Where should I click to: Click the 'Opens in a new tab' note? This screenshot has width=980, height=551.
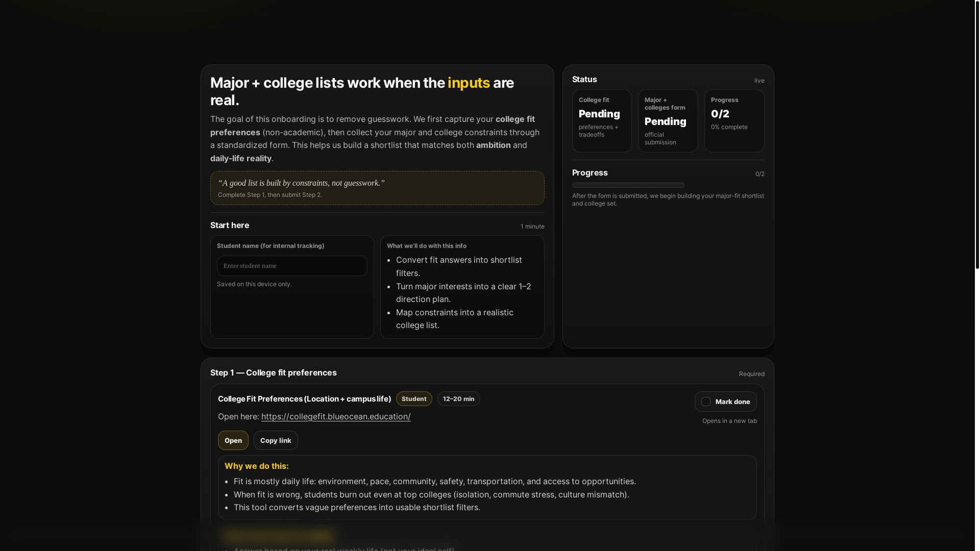pos(729,421)
